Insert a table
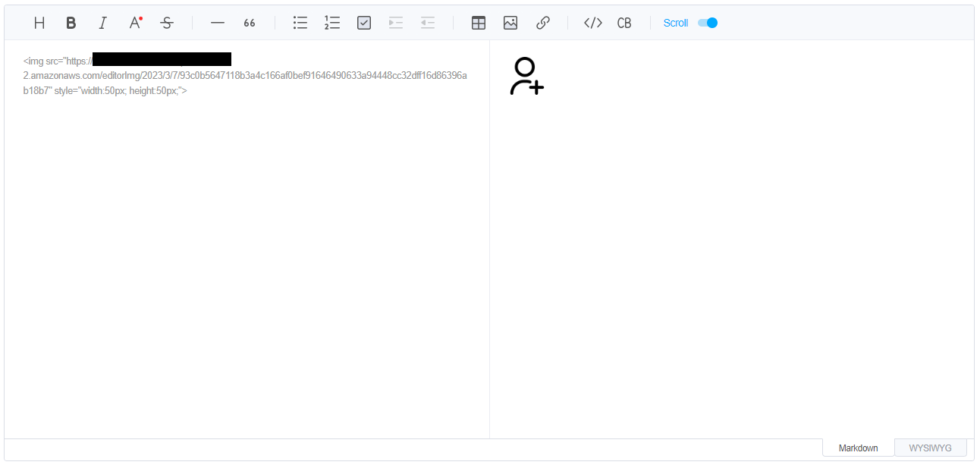The image size is (980, 465). point(479,23)
